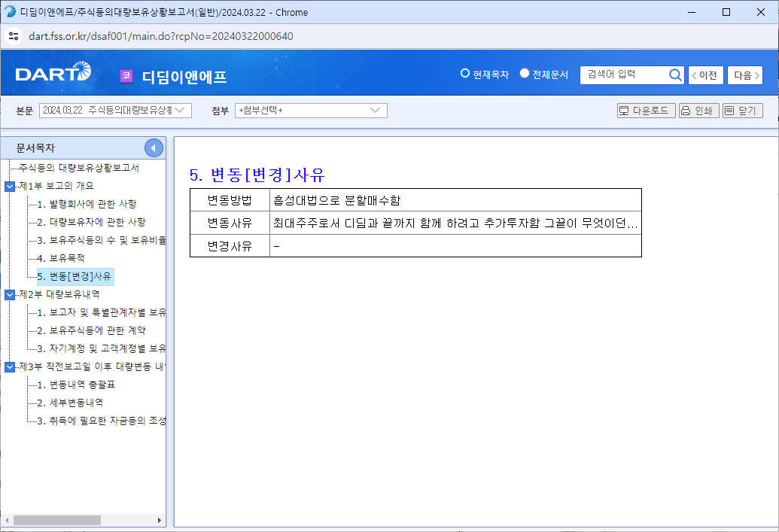Click the 디딤이앤에프 company name
Image resolution: width=779 pixels, height=532 pixels.
184,77
